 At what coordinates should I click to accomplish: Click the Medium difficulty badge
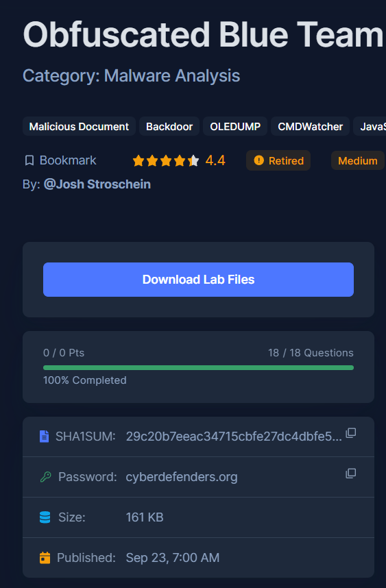pyautogui.click(x=357, y=160)
